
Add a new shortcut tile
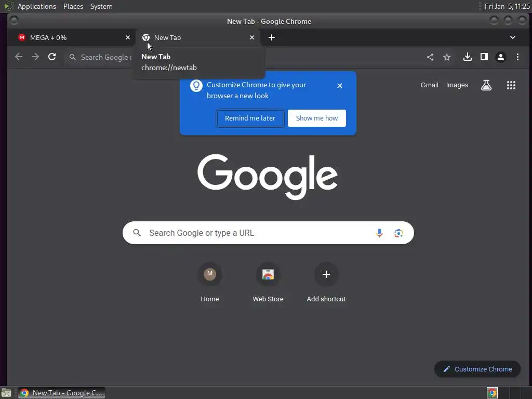[326, 283]
